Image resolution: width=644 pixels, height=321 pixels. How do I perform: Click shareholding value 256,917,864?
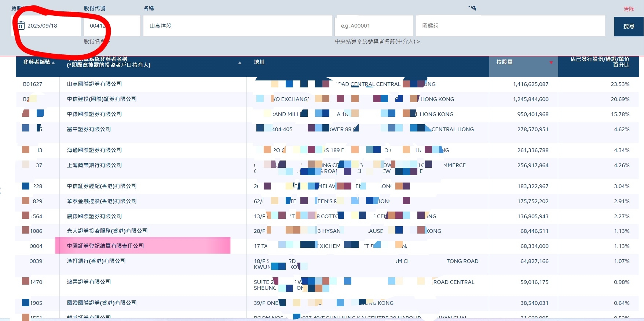click(x=533, y=165)
